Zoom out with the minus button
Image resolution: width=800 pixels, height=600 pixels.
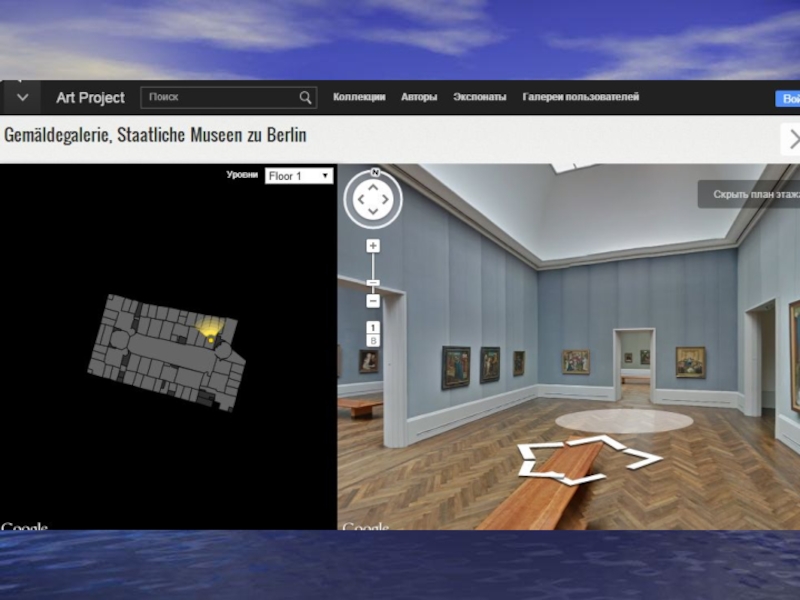373,301
